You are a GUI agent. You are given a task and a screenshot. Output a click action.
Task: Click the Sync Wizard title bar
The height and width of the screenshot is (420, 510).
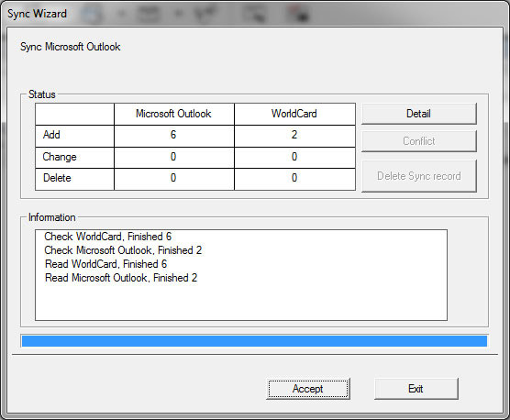tap(255, 14)
